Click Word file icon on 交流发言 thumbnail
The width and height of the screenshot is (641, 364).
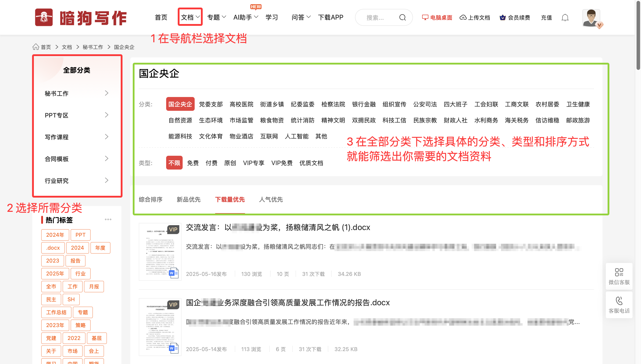coord(174,273)
